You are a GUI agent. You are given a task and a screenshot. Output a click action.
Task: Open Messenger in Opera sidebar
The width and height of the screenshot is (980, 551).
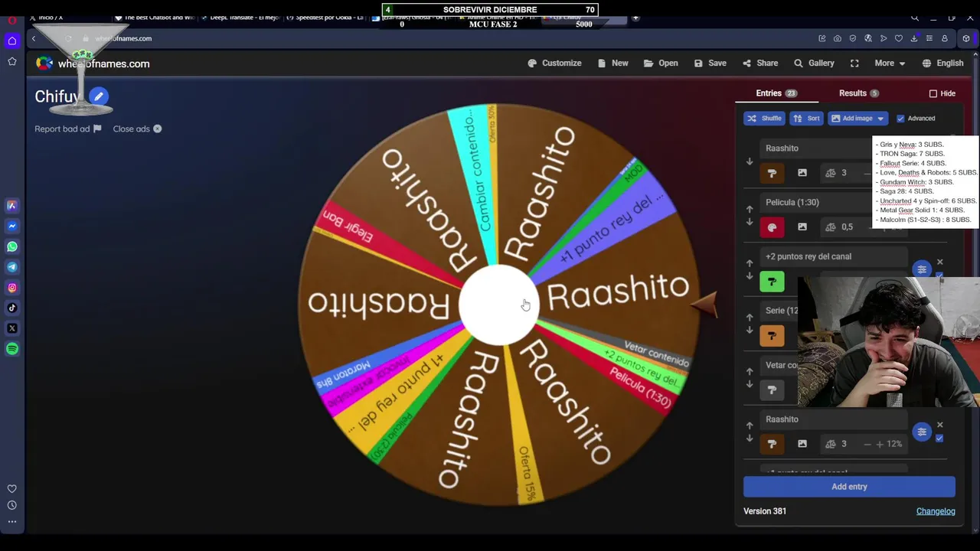pos(12,226)
